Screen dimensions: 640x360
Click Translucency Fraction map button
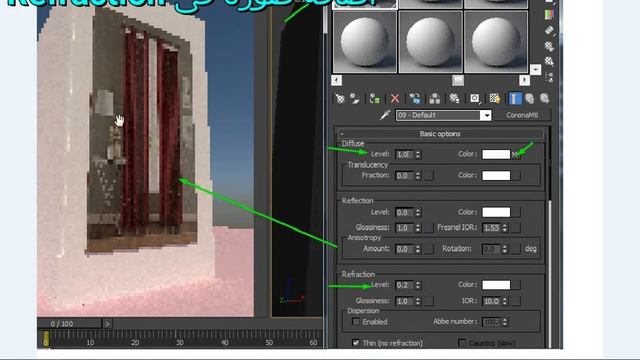[x=428, y=176]
